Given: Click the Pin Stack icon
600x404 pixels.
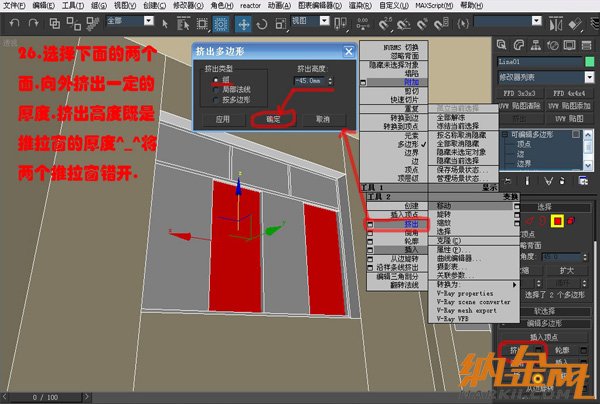Looking at the screenshot, I should point(507,181).
